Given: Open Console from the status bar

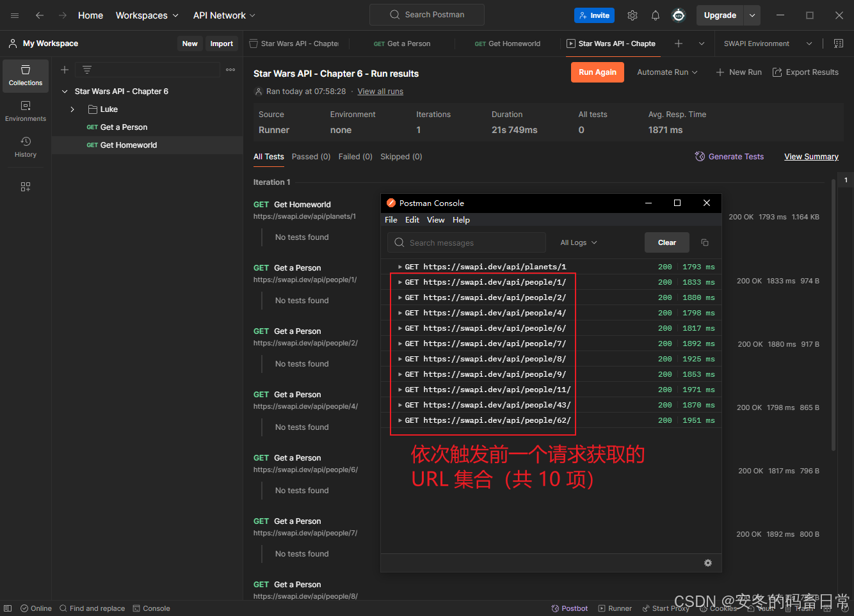Looking at the screenshot, I should 151,608.
